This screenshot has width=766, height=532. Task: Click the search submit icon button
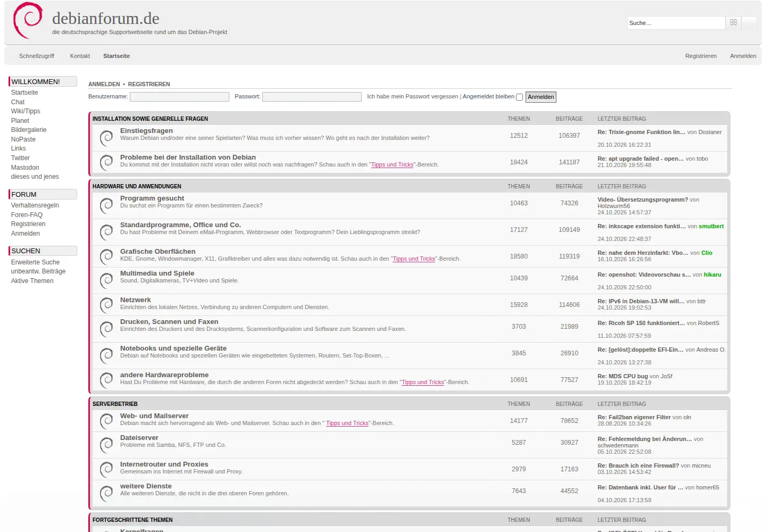734,22
